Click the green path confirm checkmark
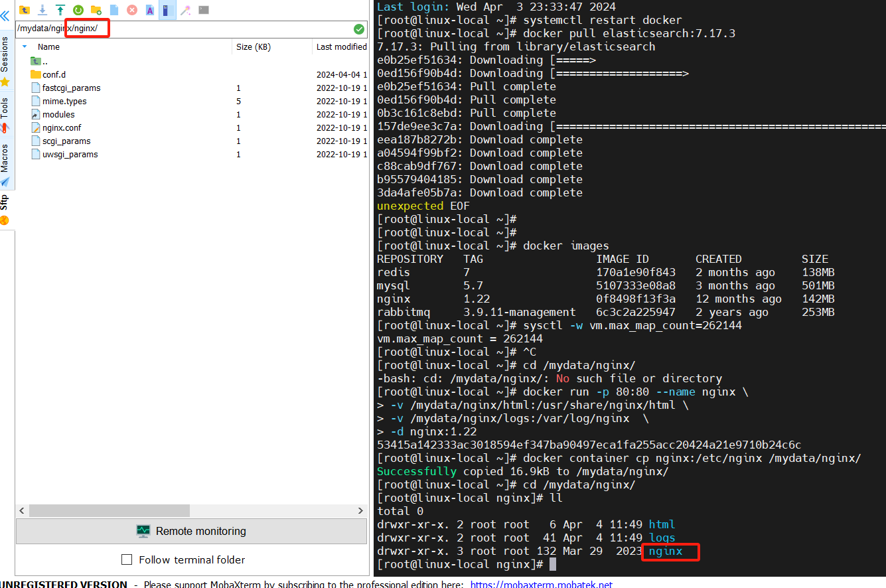The height and width of the screenshot is (588, 886). [359, 29]
